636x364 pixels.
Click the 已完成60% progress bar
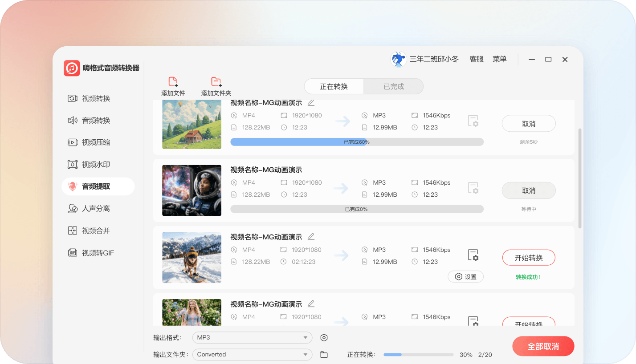click(x=357, y=142)
